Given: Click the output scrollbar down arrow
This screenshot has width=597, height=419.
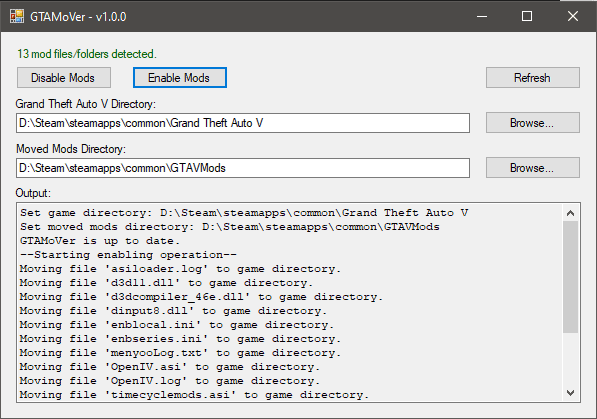Looking at the screenshot, I should tap(570, 393).
